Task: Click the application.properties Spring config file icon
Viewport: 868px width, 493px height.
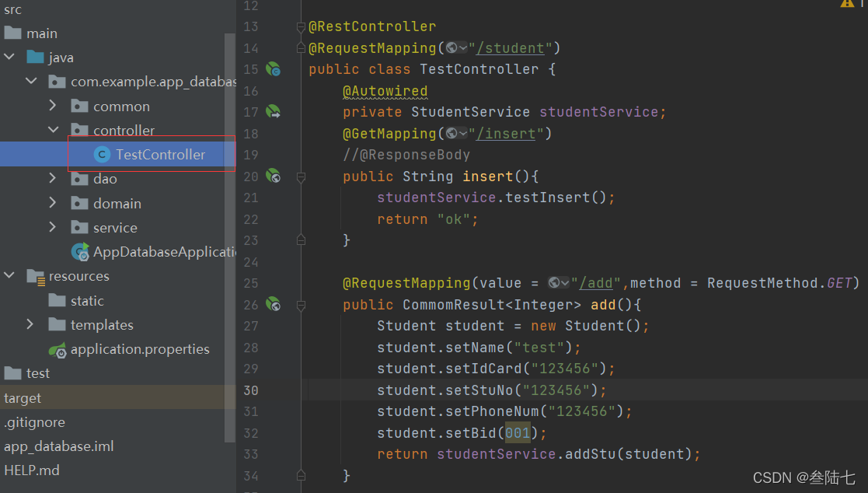Action: [x=58, y=349]
